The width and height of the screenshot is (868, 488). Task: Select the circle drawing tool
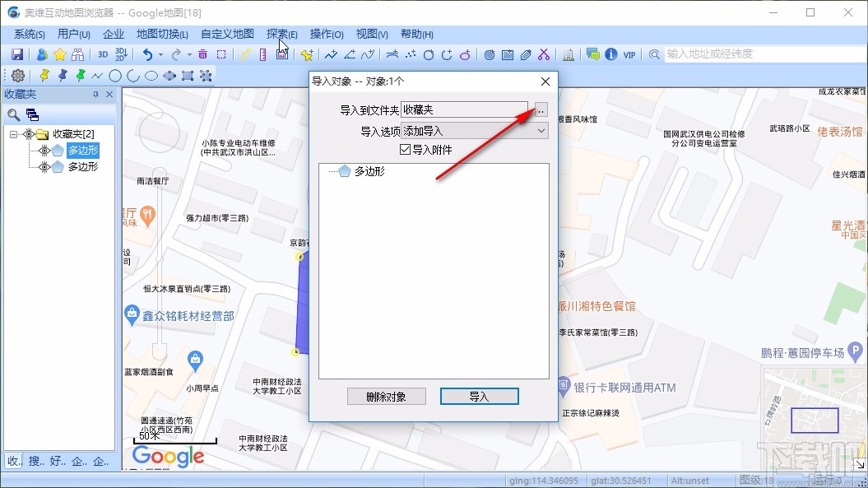[x=115, y=75]
